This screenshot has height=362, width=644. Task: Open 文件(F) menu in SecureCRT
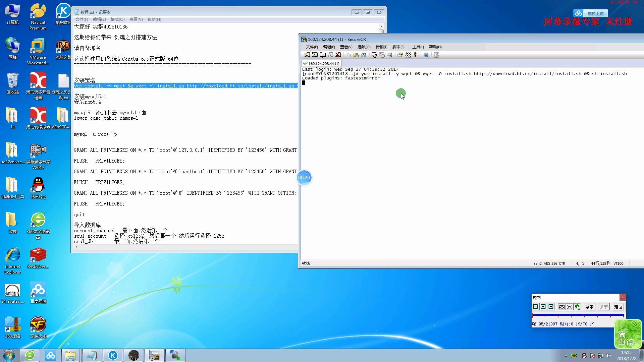pos(312,47)
